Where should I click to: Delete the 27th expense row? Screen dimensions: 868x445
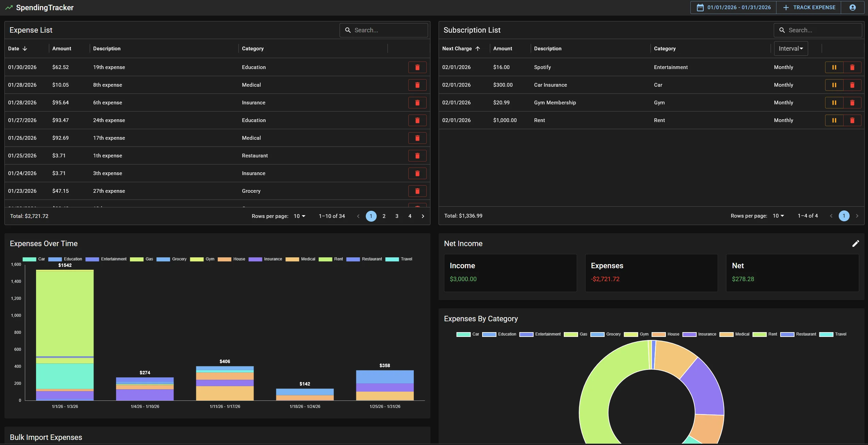click(417, 191)
